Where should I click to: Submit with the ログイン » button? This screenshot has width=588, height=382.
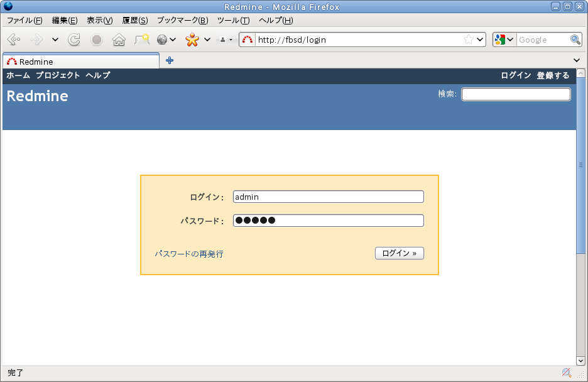[x=400, y=253]
